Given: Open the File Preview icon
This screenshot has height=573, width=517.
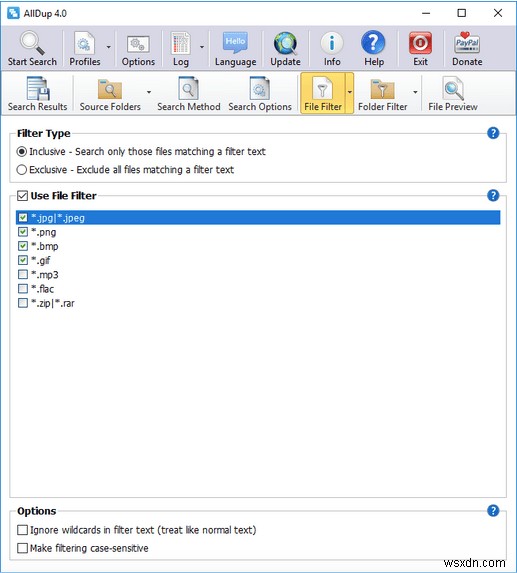Looking at the screenshot, I should (x=453, y=88).
